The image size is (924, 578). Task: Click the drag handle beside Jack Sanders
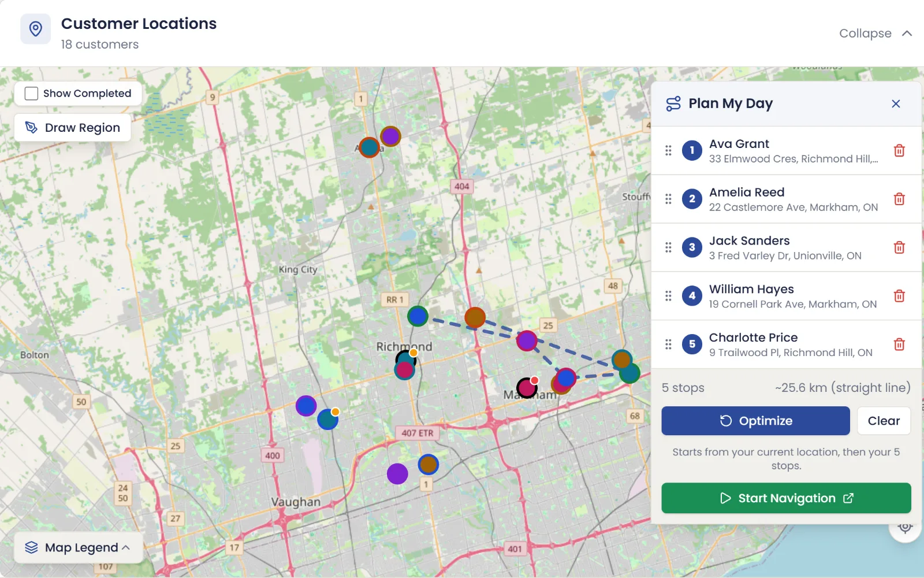[668, 247]
